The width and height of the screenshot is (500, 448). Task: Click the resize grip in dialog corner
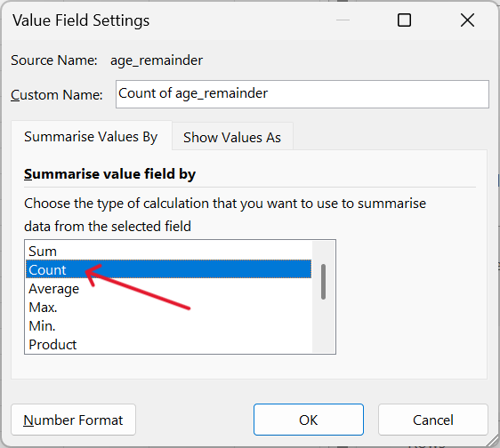(492, 441)
